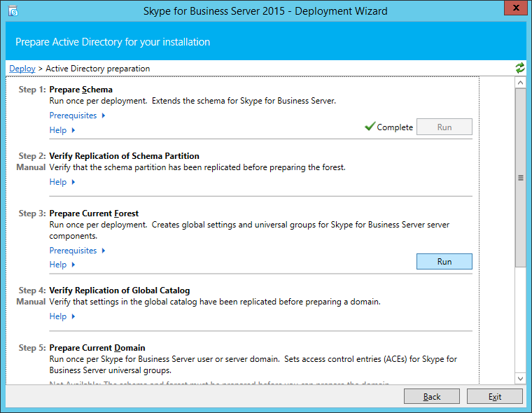Go Back to the previous wizard page
This screenshot has height=413, width=532.
(x=432, y=397)
